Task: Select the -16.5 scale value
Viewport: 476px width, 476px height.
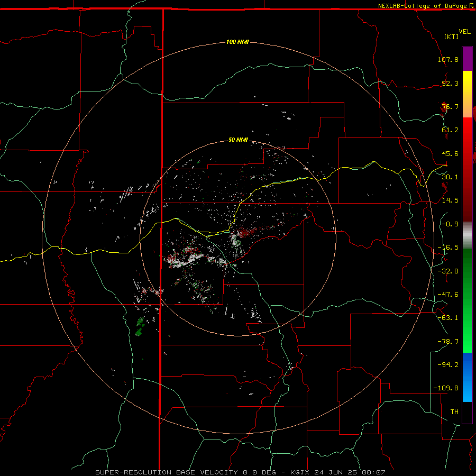Action: pos(448,248)
